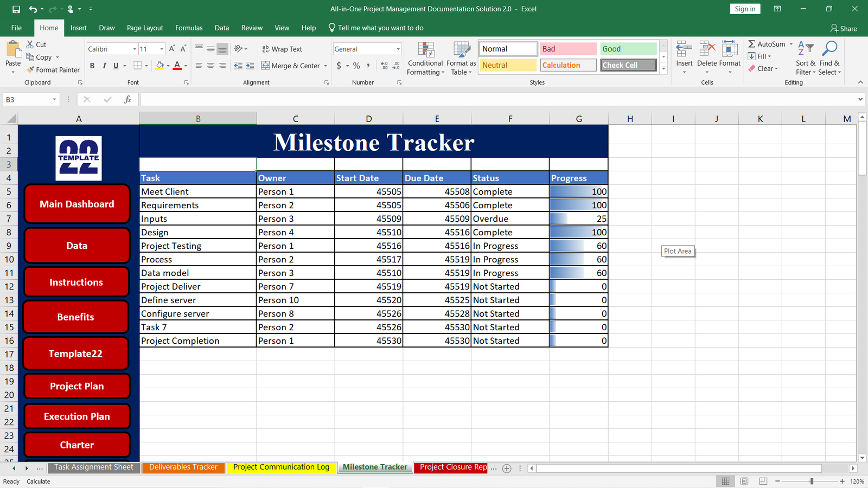Click the Paste clipboard icon
This screenshot has height=488, width=868.
pyautogui.click(x=13, y=49)
